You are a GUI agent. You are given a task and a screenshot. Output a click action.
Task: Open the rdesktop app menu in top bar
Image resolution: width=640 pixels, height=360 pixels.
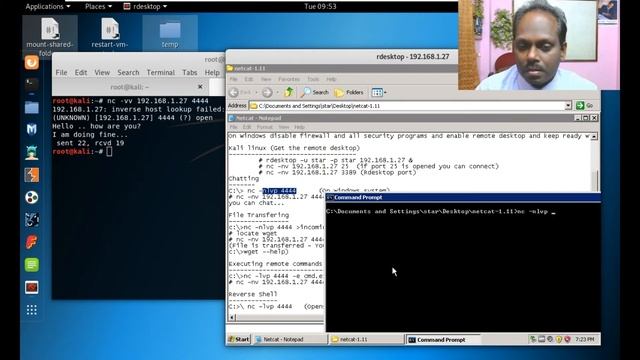pos(145,7)
